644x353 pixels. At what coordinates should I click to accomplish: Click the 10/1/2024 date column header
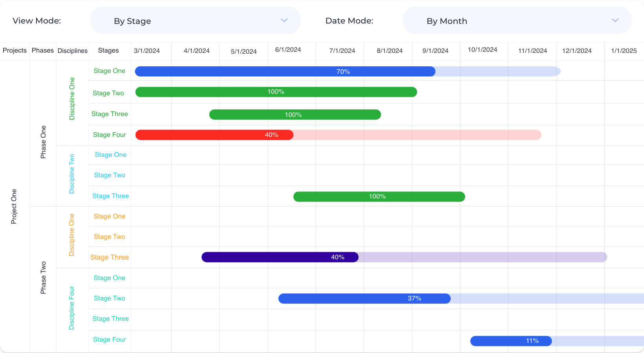click(482, 50)
